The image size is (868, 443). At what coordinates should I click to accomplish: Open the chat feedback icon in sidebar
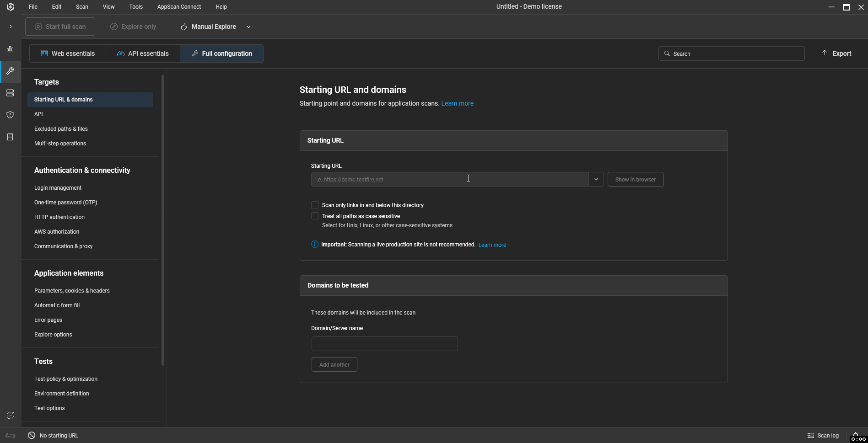pos(10,416)
